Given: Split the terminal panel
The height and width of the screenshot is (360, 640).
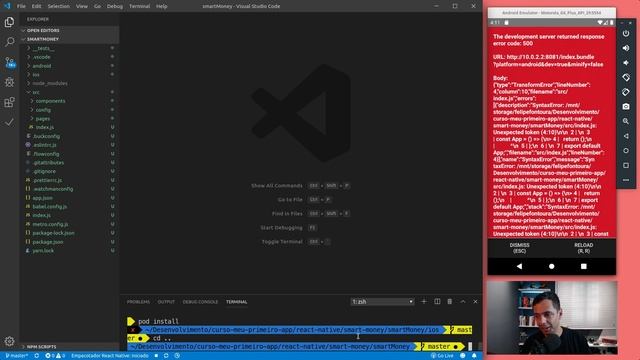Looking at the screenshot, I should point(437,302).
